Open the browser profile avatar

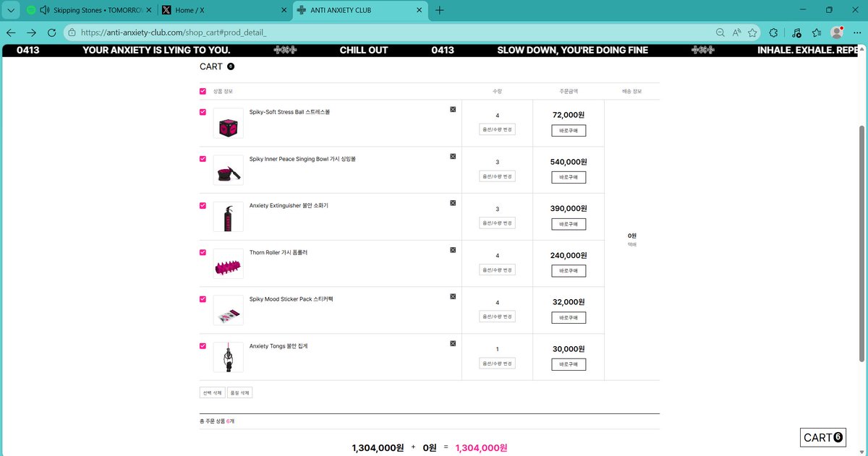[837, 33]
